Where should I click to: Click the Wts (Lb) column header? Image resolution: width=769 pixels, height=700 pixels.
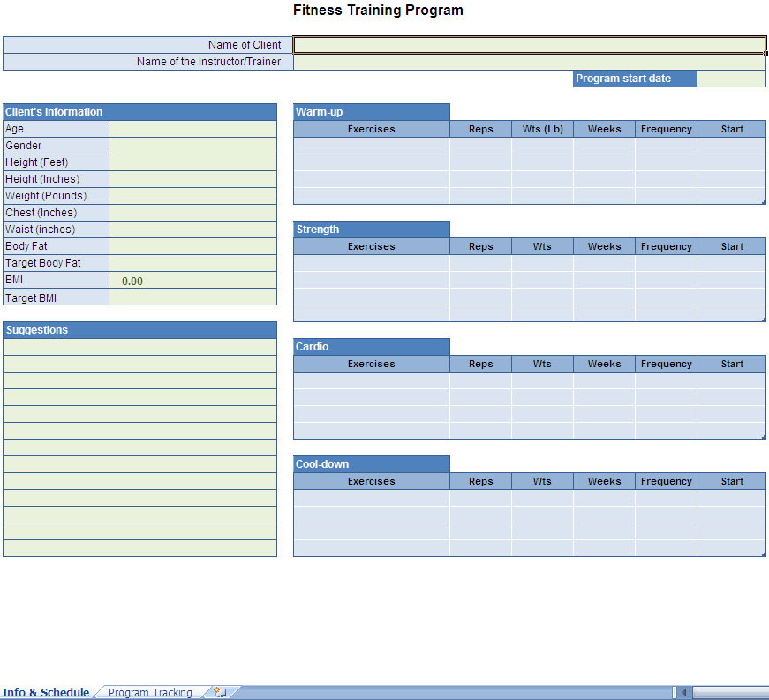[x=542, y=129]
